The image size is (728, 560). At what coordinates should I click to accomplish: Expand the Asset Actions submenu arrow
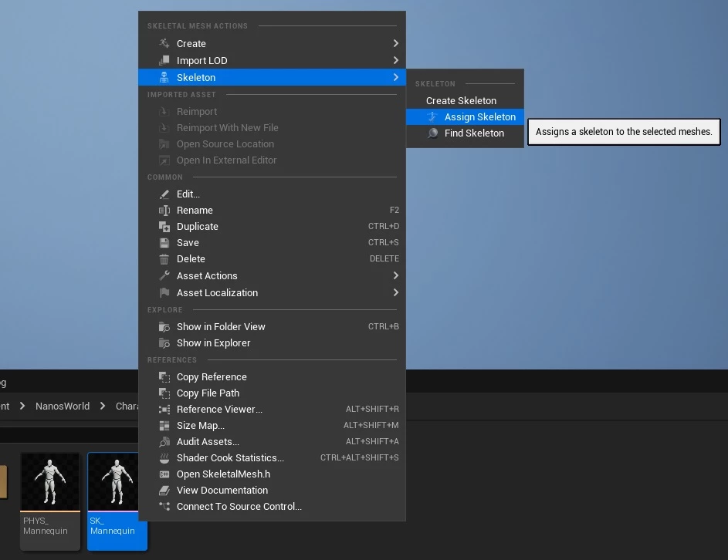point(395,276)
